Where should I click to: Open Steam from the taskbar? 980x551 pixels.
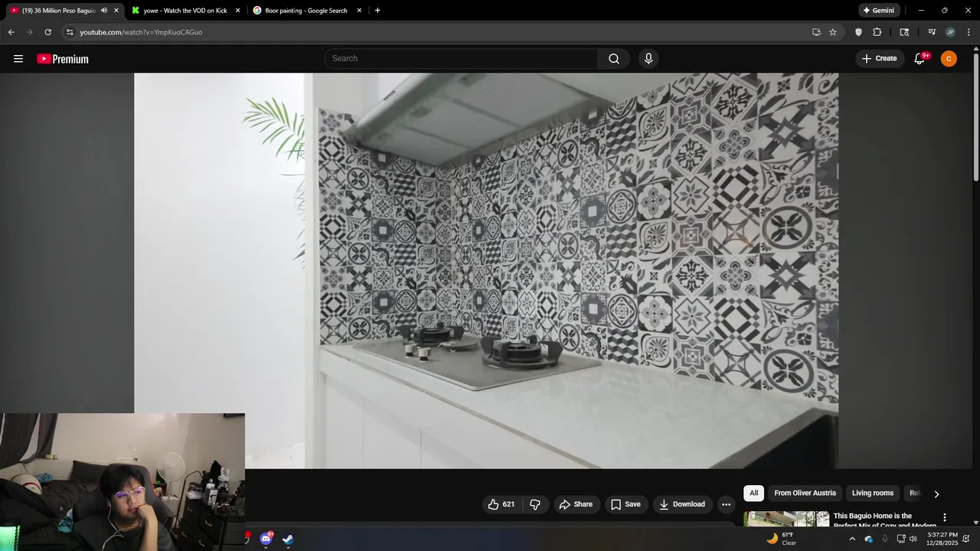[288, 539]
